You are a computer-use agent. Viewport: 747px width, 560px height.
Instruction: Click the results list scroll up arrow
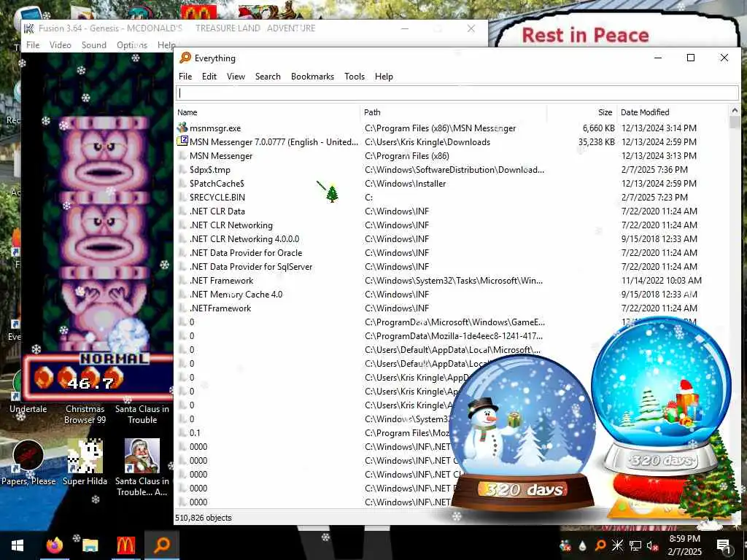tap(734, 111)
